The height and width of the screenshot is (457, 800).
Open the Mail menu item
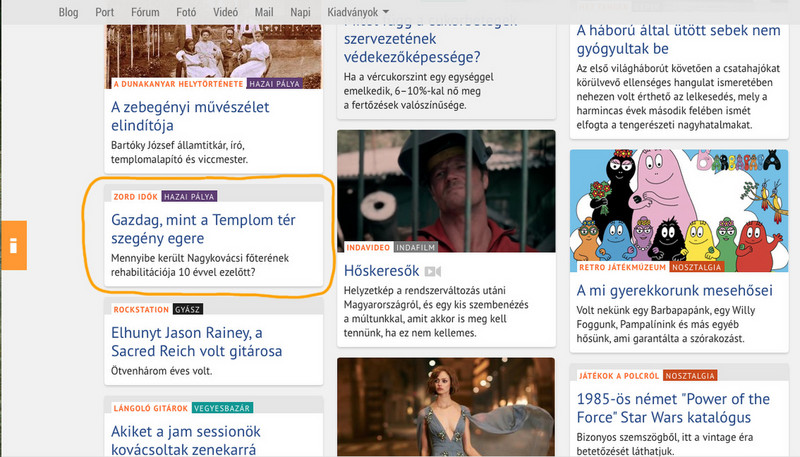pos(264,12)
